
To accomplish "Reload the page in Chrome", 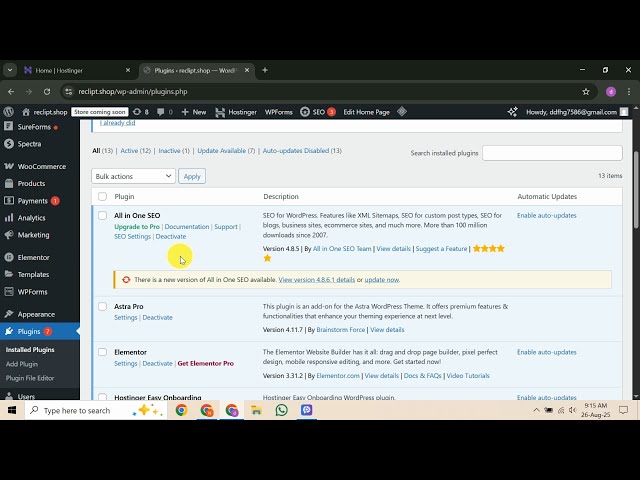I will pyautogui.click(x=47, y=91).
